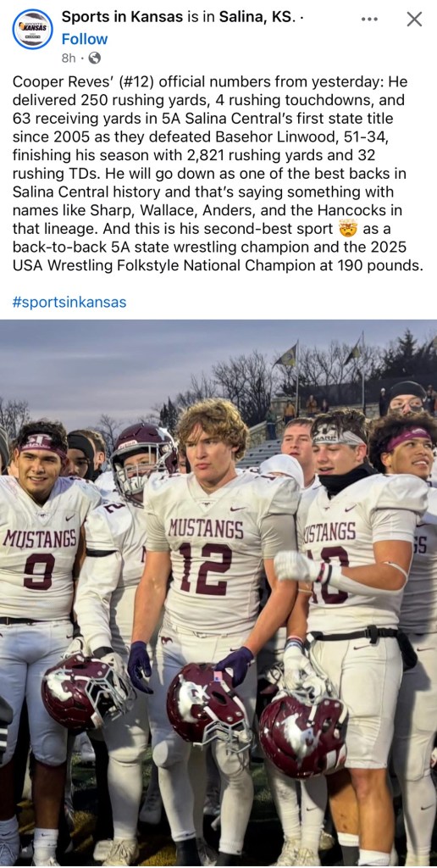Open the Sports in Kansas profile avatar
This screenshot has height=868, width=437.
pos(33,30)
